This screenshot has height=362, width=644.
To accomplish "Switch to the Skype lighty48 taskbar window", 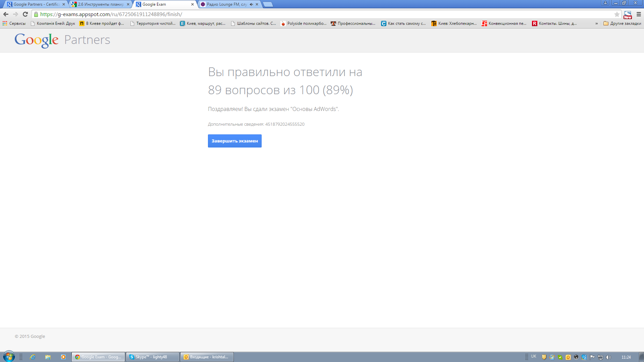I will pos(152,357).
